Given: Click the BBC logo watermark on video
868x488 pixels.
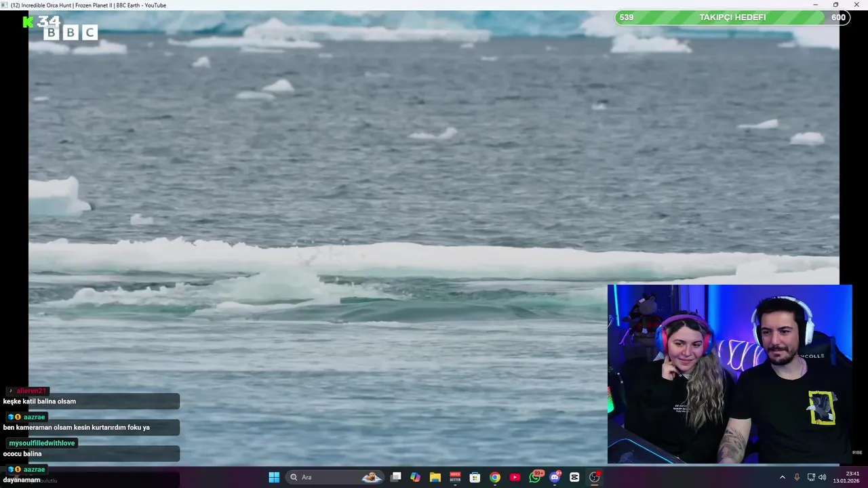Looking at the screenshot, I should tap(71, 32).
